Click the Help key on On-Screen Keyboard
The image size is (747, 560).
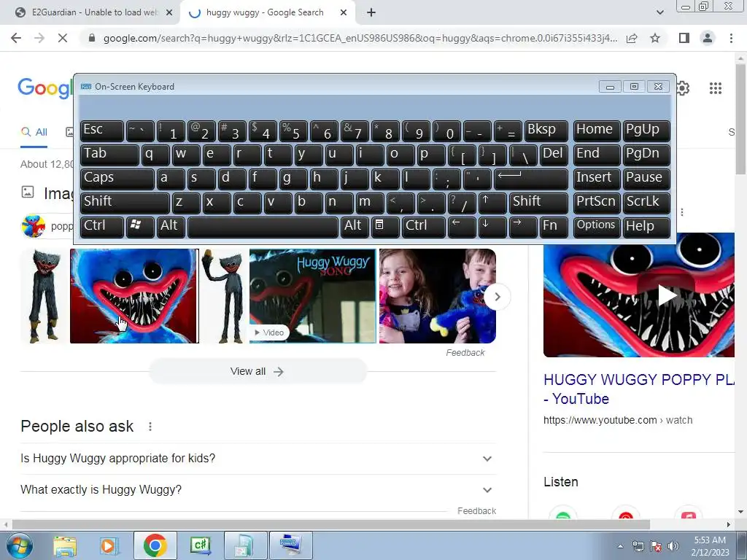tap(647, 227)
